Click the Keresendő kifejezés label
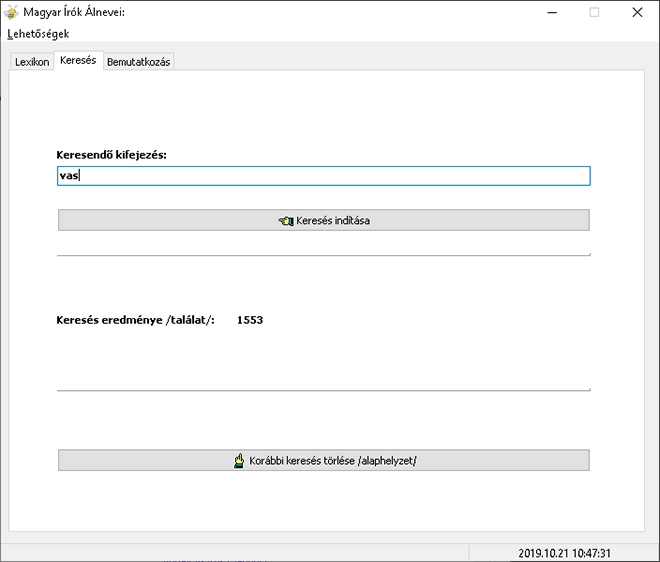This screenshot has height=562, width=660. [112, 155]
